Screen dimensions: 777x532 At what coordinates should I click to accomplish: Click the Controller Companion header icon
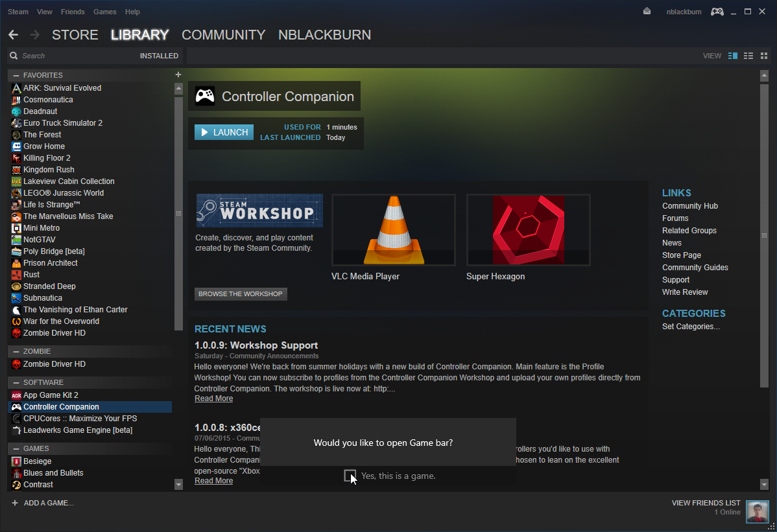click(x=205, y=96)
